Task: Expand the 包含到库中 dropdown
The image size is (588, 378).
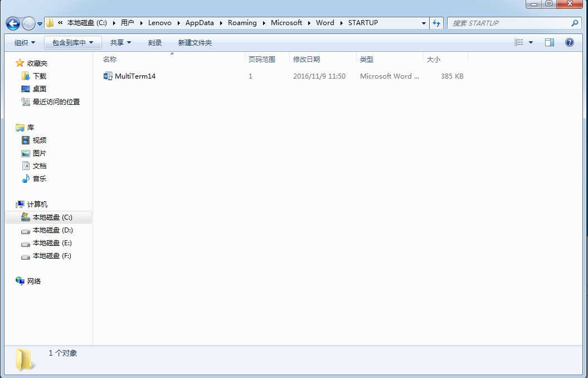Action: (72, 43)
